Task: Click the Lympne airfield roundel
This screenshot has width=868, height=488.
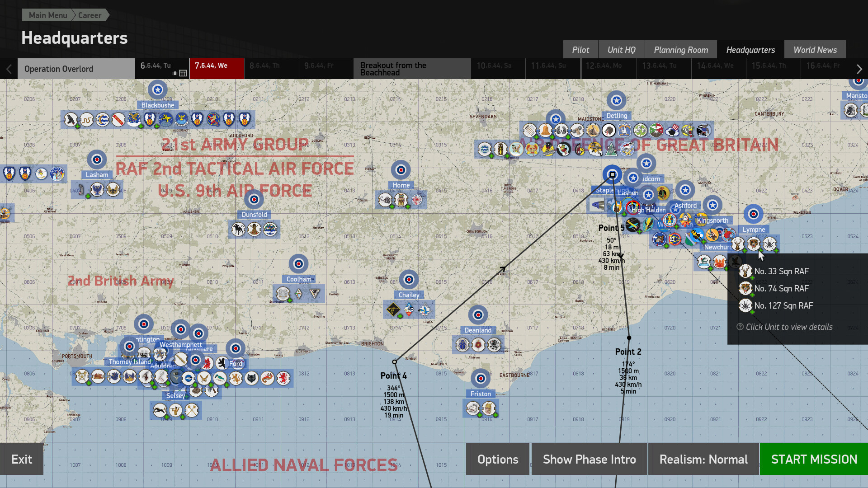Action: (x=754, y=214)
